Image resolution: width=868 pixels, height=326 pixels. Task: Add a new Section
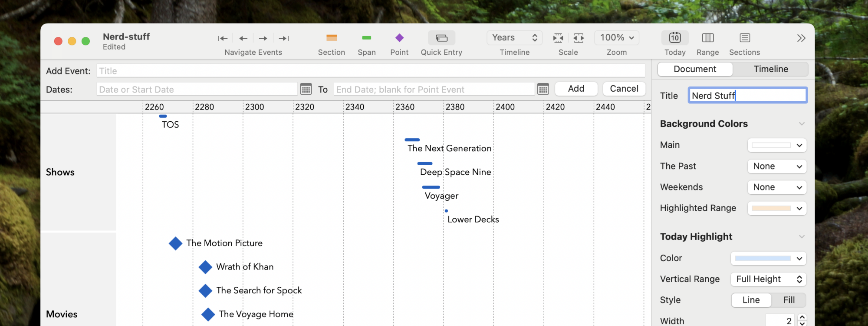click(x=332, y=38)
